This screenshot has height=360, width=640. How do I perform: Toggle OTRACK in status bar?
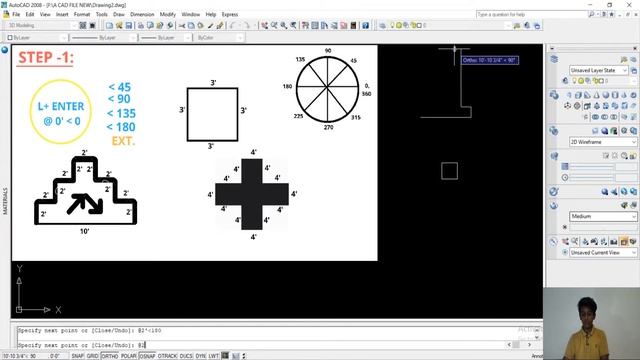pyautogui.click(x=167, y=356)
